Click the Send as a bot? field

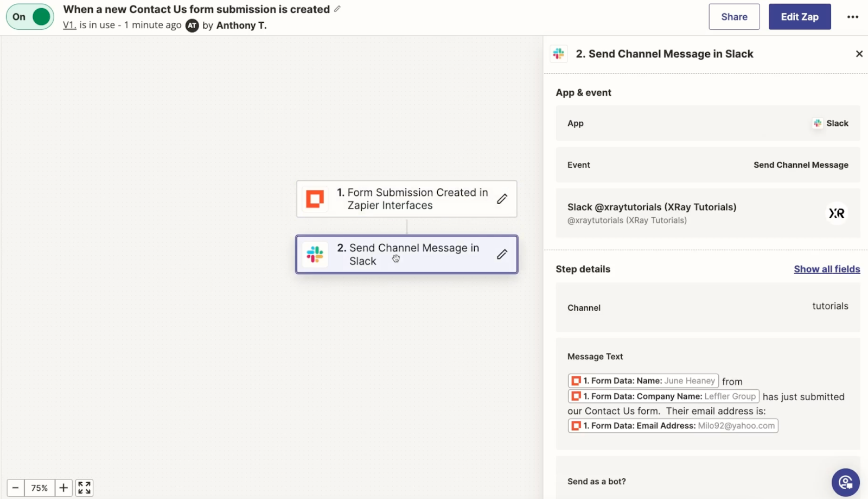coord(708,477)
